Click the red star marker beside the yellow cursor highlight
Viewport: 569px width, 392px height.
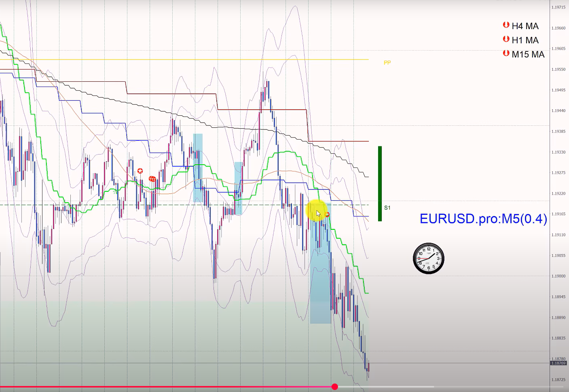(x=327, y=214)
